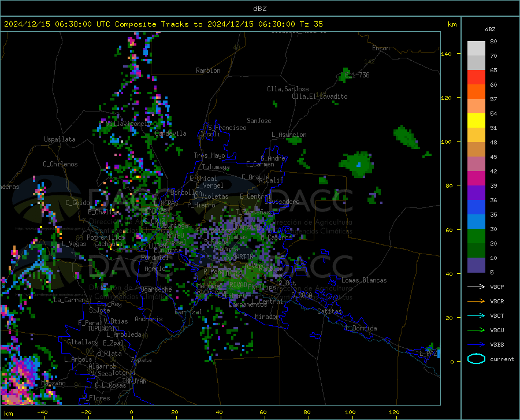Select the 5-10 dBZ purple swatch
The width and height of the screenshot is (520, 420).
(x=476, y=265)
